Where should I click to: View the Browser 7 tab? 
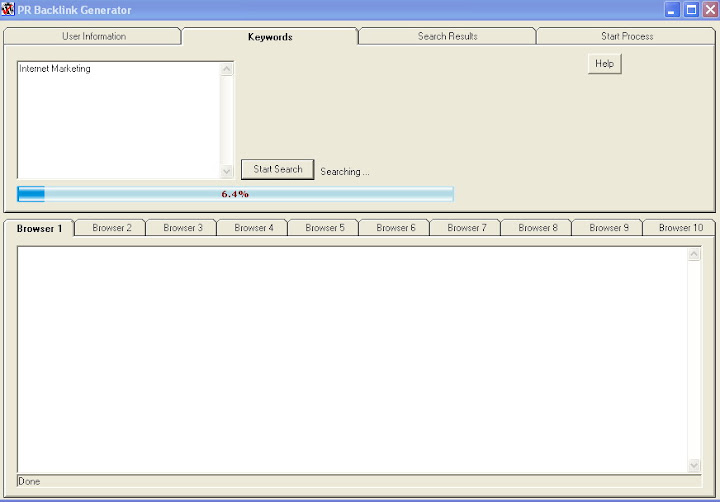coord(466,228)
